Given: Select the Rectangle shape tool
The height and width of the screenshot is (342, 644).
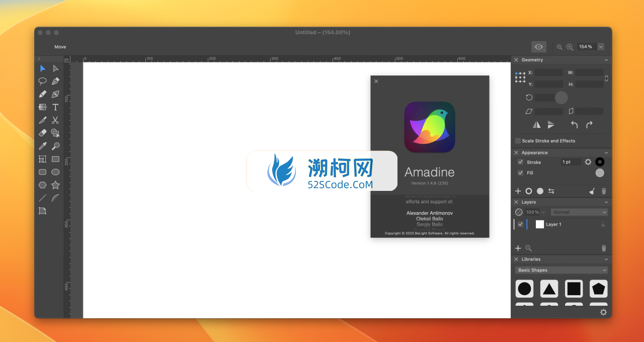Looking at the screenshot, I should 55,159.
